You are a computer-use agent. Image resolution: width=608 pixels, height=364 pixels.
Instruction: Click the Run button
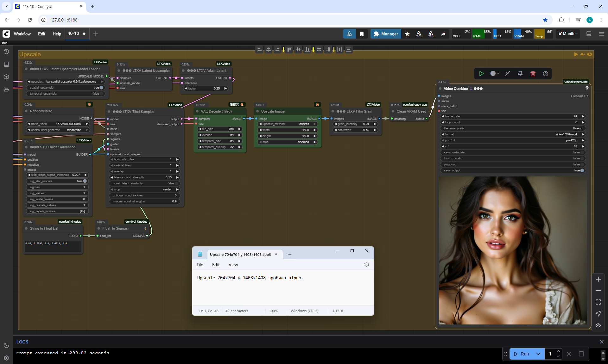(521, 354)
